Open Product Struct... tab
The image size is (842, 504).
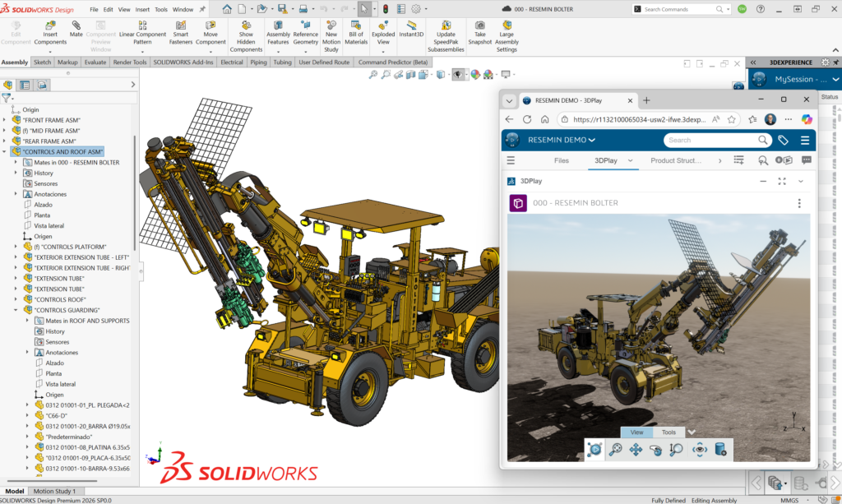[676, 160]
